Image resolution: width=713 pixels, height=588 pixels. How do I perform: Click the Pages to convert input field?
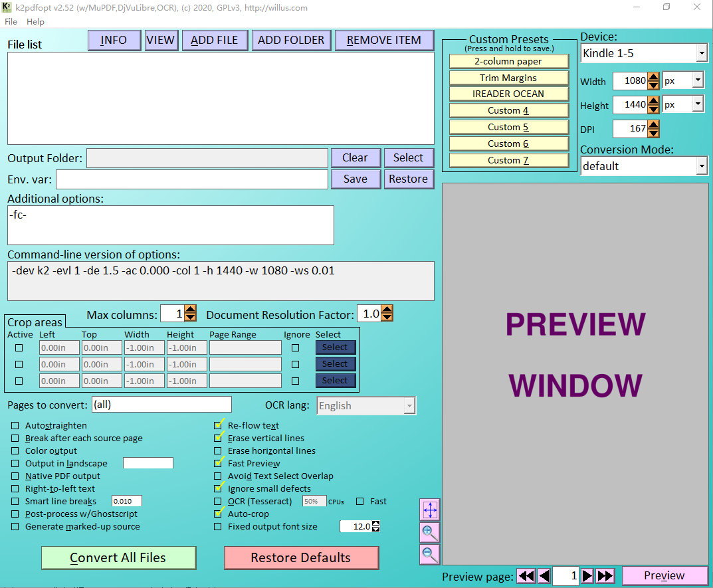coord(161,405)
